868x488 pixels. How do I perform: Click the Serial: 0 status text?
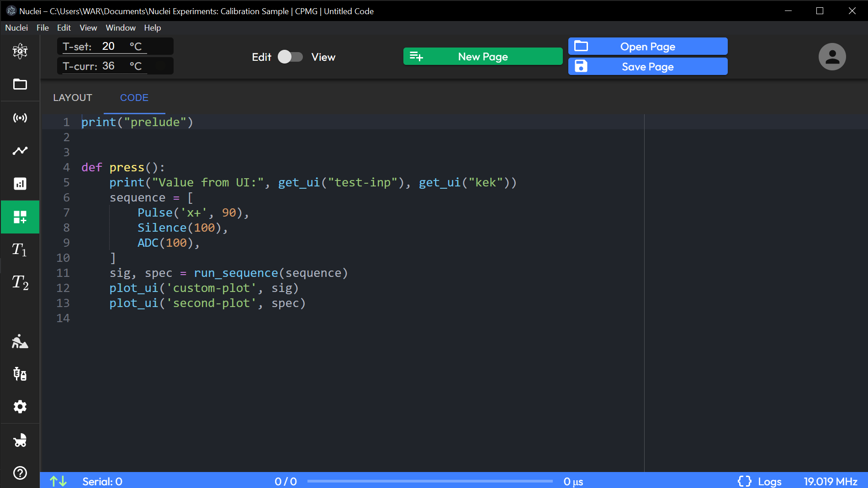pos(102,482)
